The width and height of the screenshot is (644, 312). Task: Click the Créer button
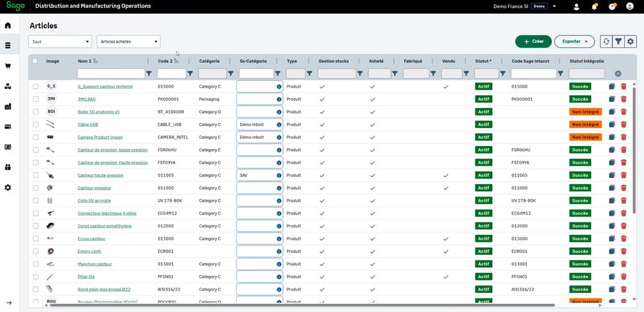[x=533, y=42]
